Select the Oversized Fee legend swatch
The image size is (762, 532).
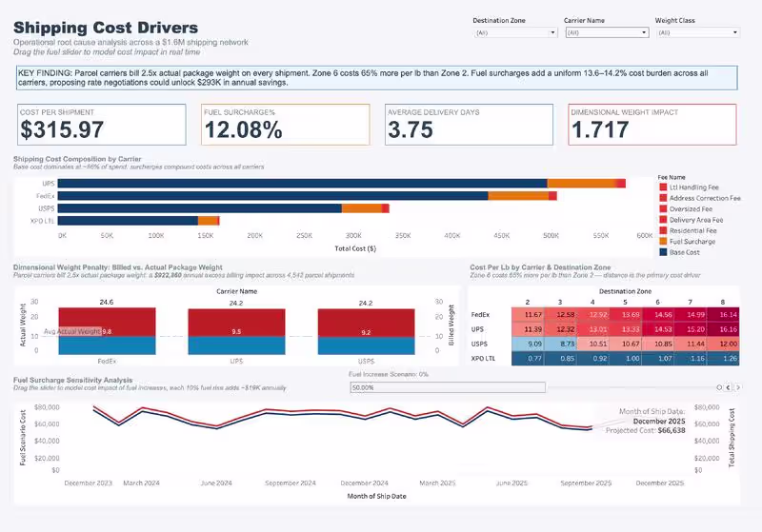pos(663,208)
